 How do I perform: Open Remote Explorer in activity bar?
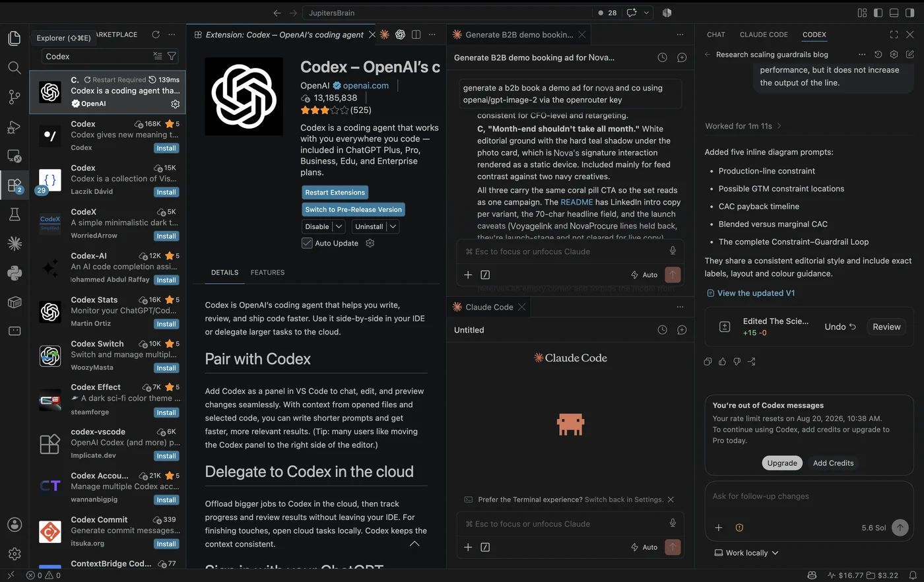pos(14,156)
